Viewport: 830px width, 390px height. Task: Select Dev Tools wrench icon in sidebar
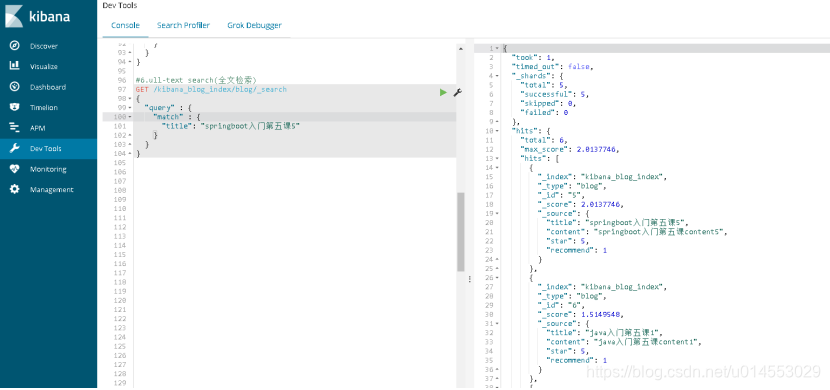[15, 148]
